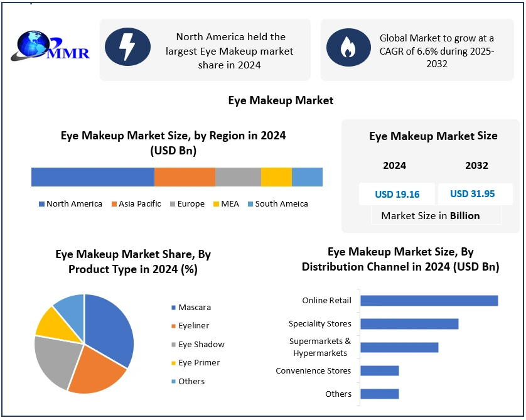Screen dimensions: 526x420
Task: Select the Asia Pacific legend marker
Action: pos(114,204)
